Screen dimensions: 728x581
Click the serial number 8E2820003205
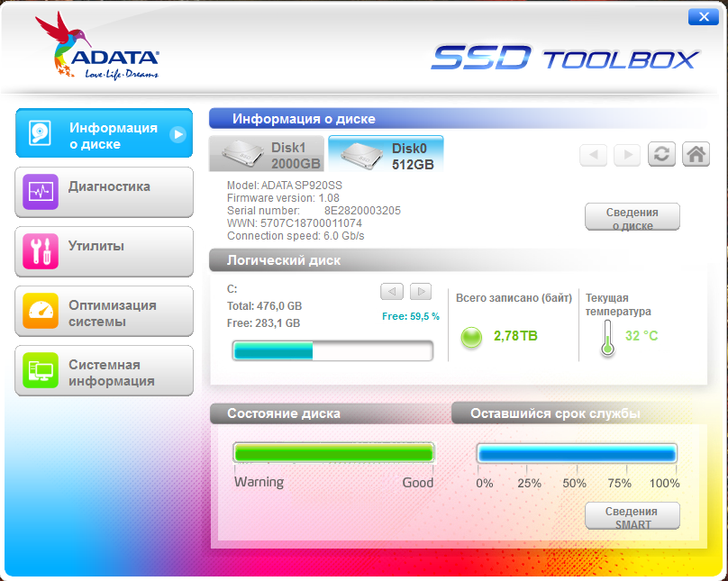362,211
